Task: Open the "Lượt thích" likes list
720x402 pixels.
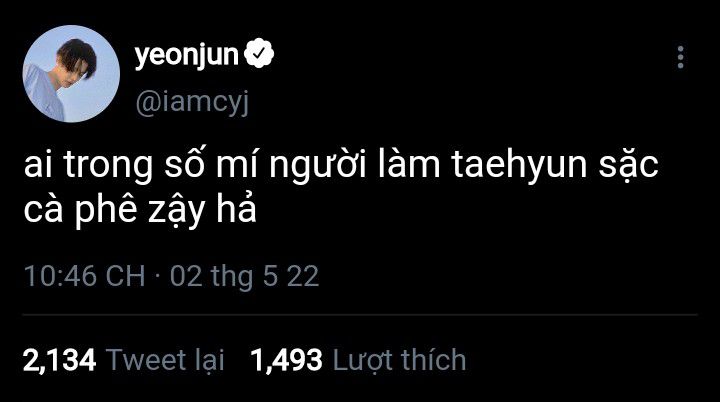Action: pyautogui.click(x=398, y=359)
